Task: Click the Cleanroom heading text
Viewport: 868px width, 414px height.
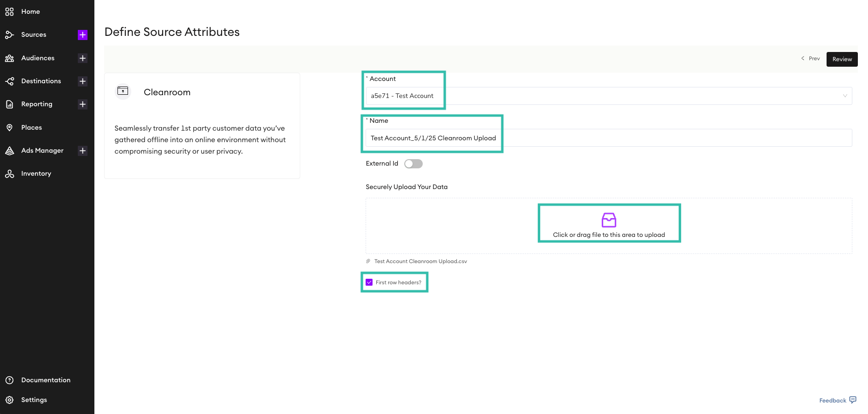Action: tap(167, 92)
